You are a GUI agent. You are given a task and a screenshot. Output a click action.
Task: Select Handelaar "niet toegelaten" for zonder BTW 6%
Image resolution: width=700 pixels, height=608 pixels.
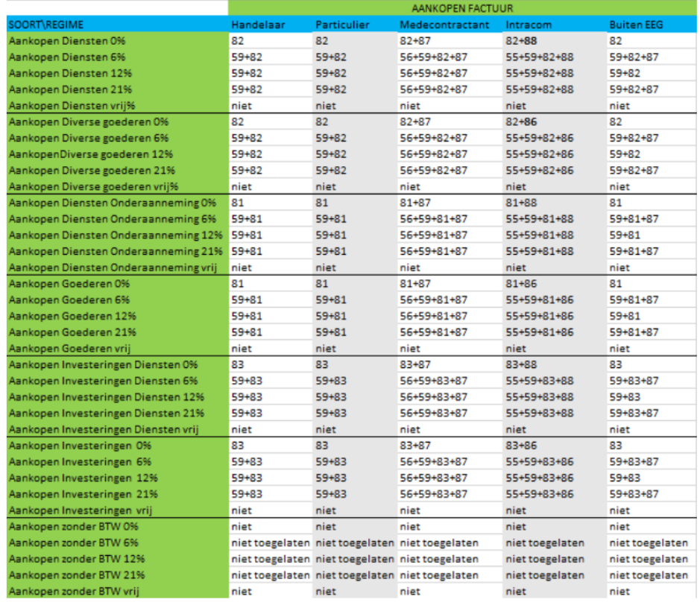[x=270, y=543]
